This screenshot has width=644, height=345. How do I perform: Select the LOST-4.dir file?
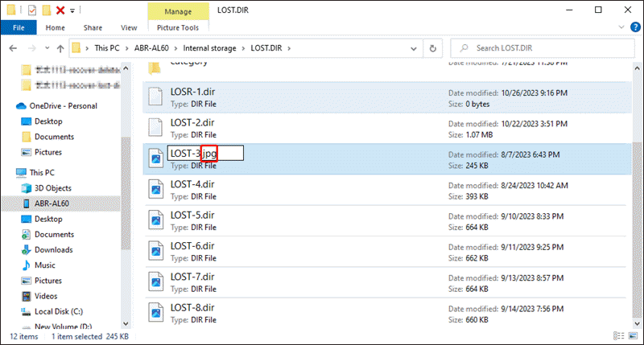coord(387,190)
